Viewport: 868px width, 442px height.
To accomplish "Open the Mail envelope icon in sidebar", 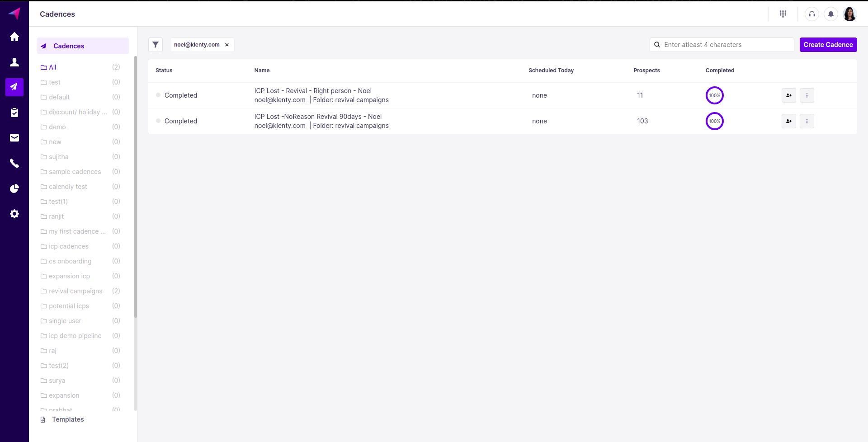I will pos(14,138).
